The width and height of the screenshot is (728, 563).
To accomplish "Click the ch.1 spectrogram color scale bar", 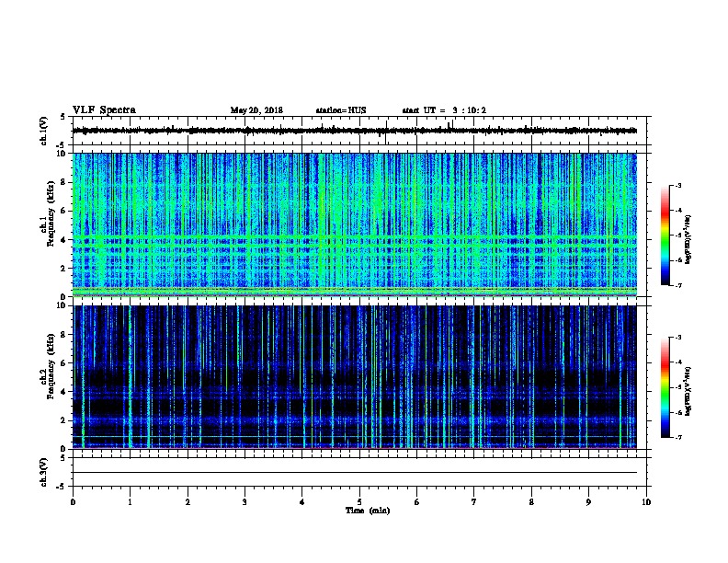I will pos(665,236).
